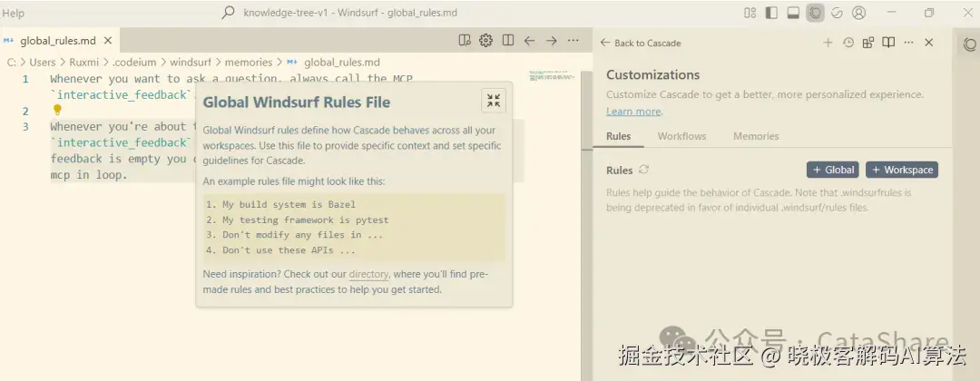Click the text 'mcp in loop.' in editor
Screen dimensions: 980x381
(x=89, y=175)
